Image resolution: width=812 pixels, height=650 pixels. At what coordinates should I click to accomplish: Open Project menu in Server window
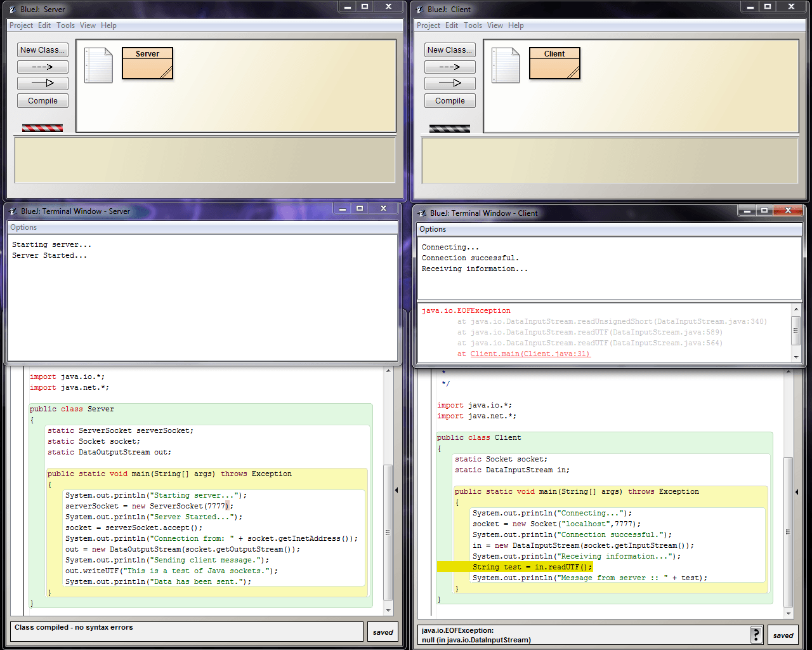pyautogui.click(x=21, y=25)
